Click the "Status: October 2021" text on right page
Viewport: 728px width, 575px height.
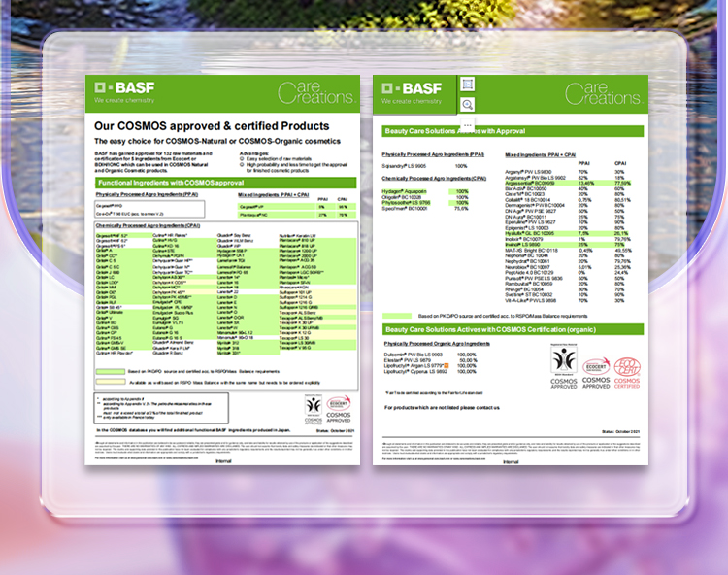(x=621, y=432)
